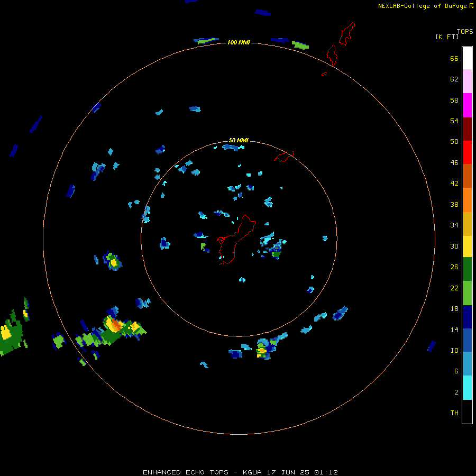Click the light pink legend swatch
The width and height of the screenshot is (476, 476).
tap(467, 81)
